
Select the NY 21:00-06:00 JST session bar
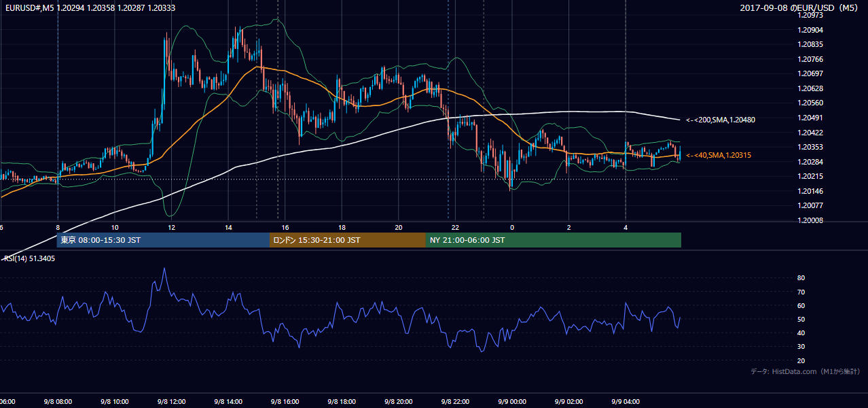pyautogui.click(x=554, y=240)
